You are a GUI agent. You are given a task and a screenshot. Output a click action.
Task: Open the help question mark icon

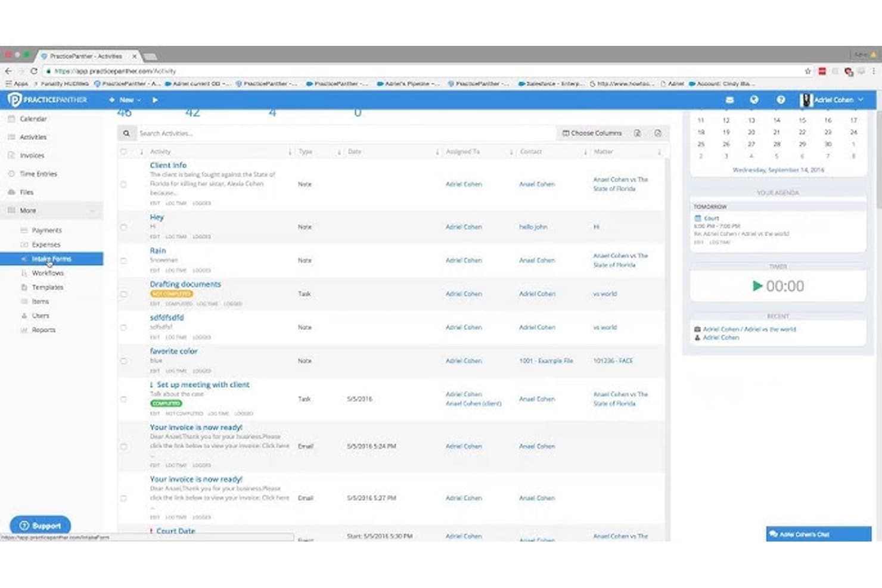(781, 100)
